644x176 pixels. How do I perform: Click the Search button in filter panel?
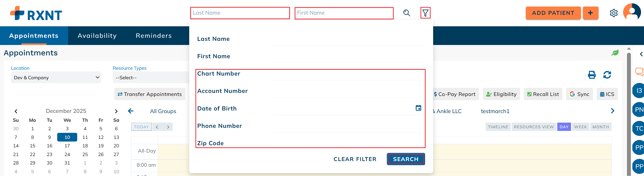click(406, 159)
